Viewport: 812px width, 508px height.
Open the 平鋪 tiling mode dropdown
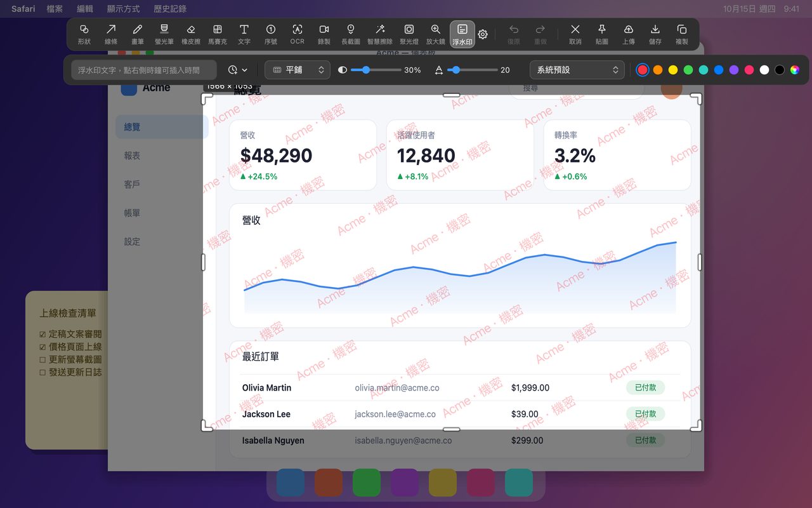[298, 70]
